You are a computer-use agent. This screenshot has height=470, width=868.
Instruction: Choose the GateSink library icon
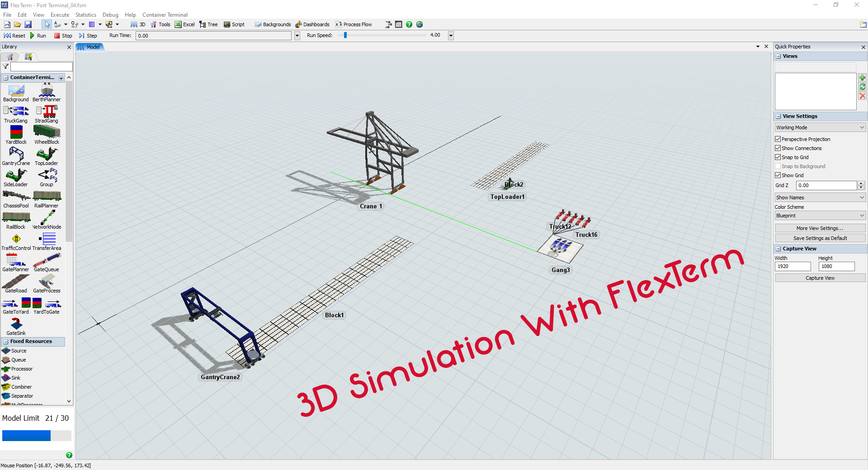tap(16, 324)
